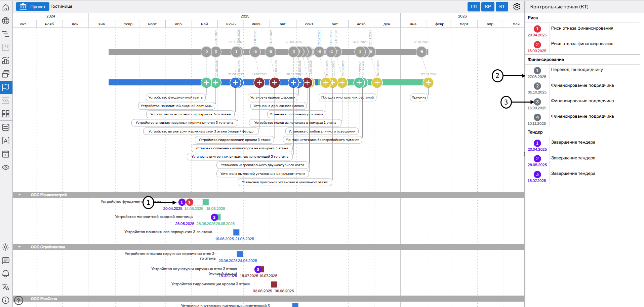Select the Приемка milestone label
Viewport: 644px width, 307px height.
[x=419, y=98]
